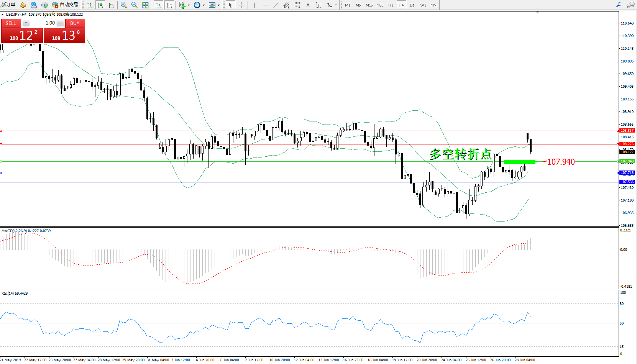Select the Crosshair tool
Viewport: 637px width, 364px height.
tap(241, 5)
